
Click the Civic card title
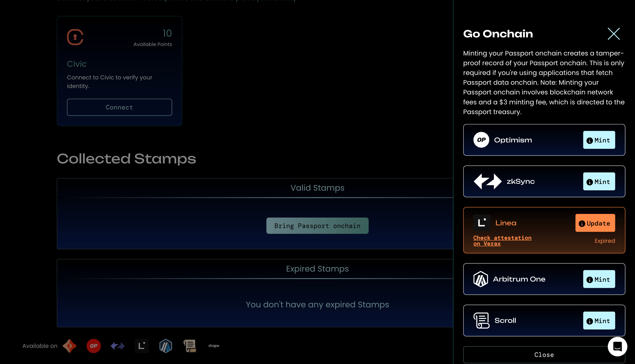pyautogui.click(x=77, y=64)
